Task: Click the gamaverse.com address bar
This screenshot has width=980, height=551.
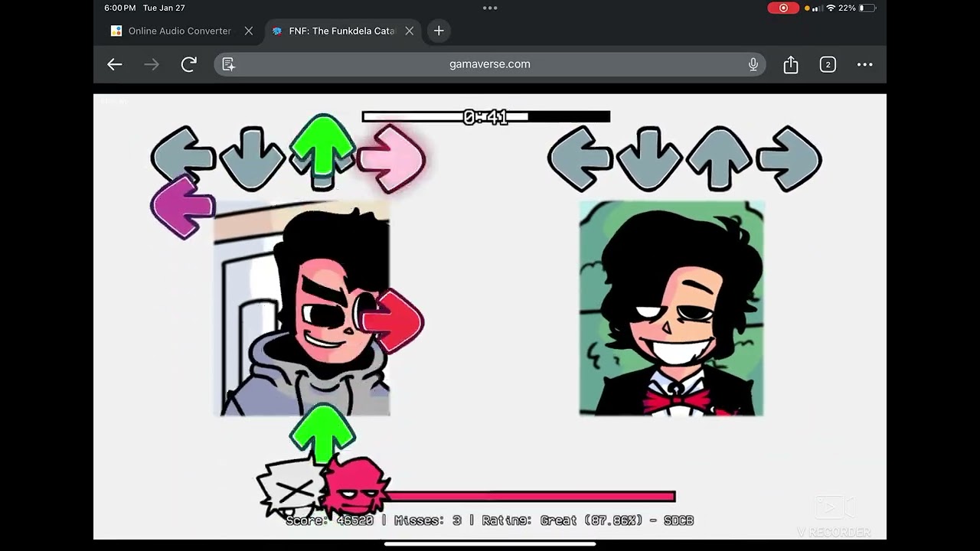Action: (490, 64)
